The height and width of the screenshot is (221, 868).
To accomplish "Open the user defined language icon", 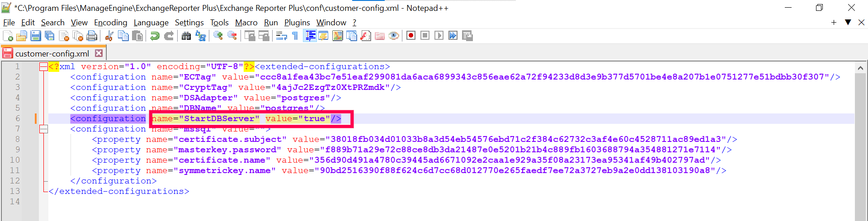I will click(323, 36).
